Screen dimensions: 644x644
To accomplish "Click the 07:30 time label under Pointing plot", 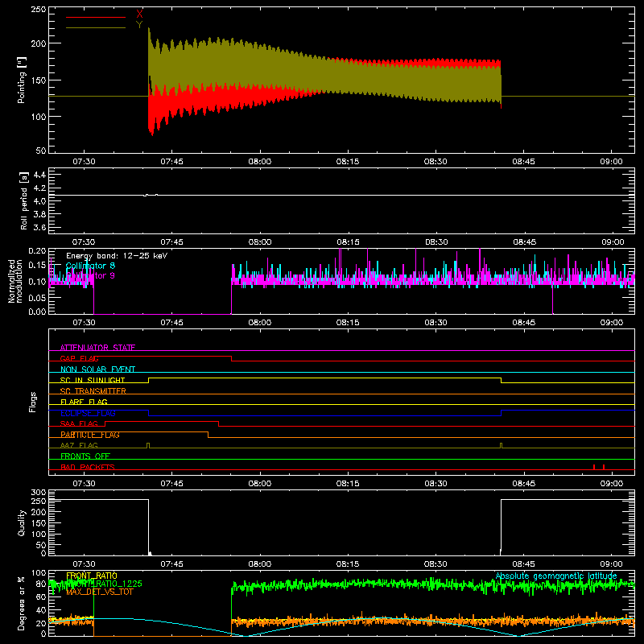I will [84, 162].
